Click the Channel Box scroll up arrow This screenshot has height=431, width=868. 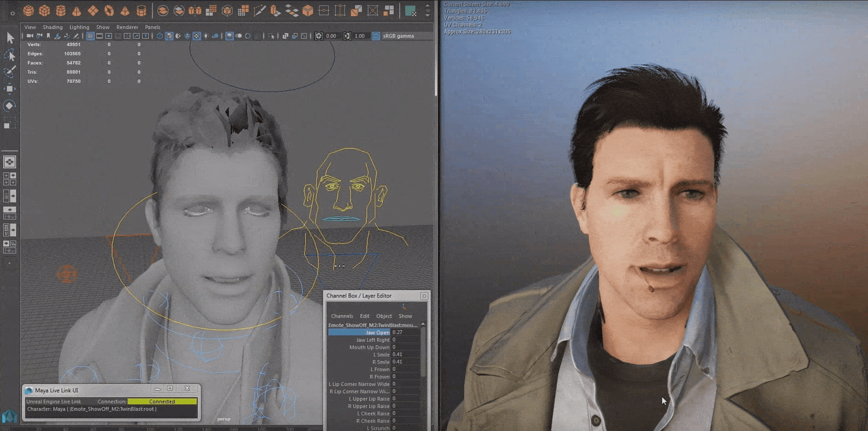click(x=423, y=324)
